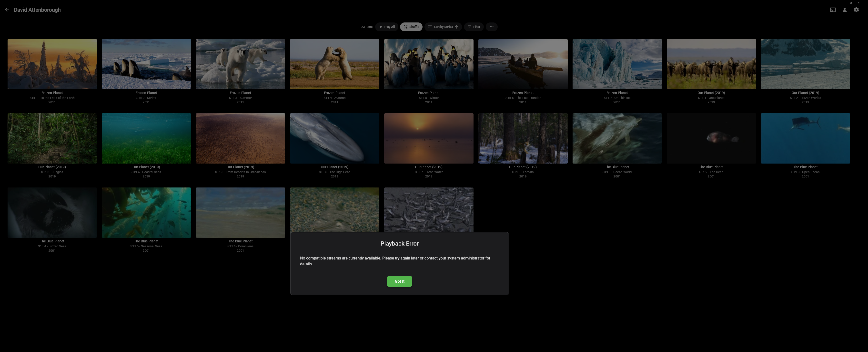
Task: Select Our Planet Jungles thumbnail
Action: point(52,138)
